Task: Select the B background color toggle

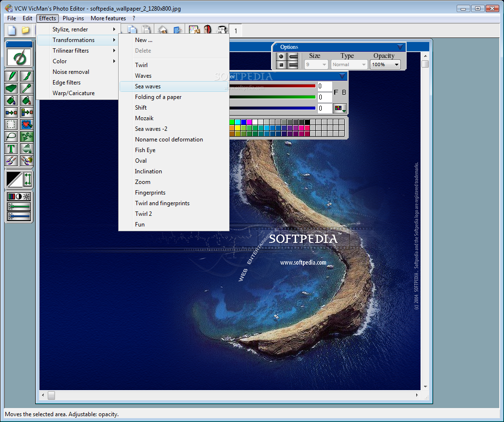Action: [344, 92]
